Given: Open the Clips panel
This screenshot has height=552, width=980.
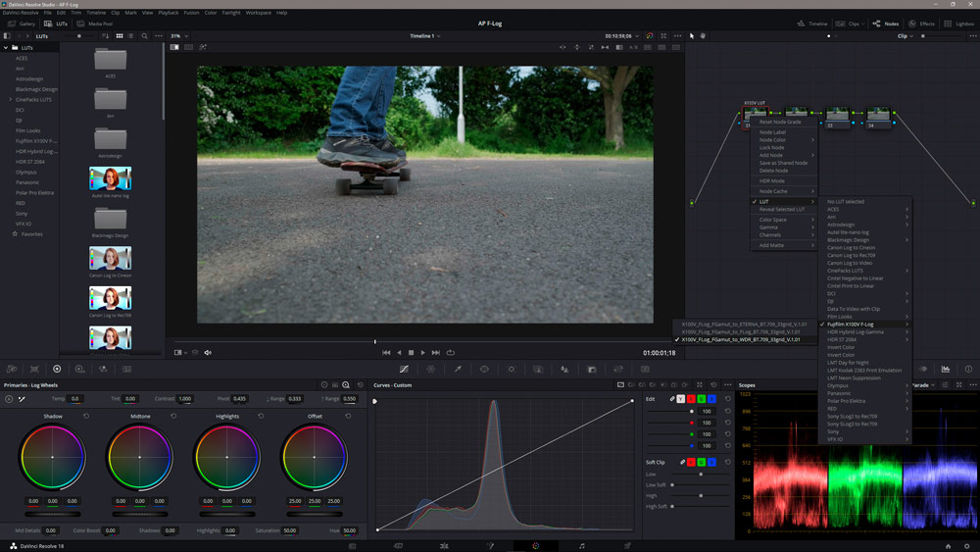Looking at the screenshot, I should [849, 24].
